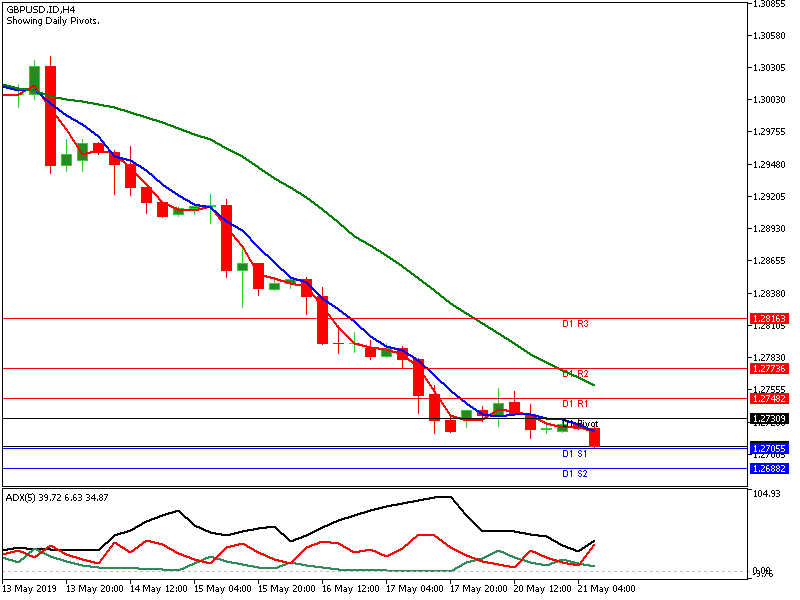Click the 1.27482 red price tag
This screenshot has width=800, height=600.
pos(769,398)
